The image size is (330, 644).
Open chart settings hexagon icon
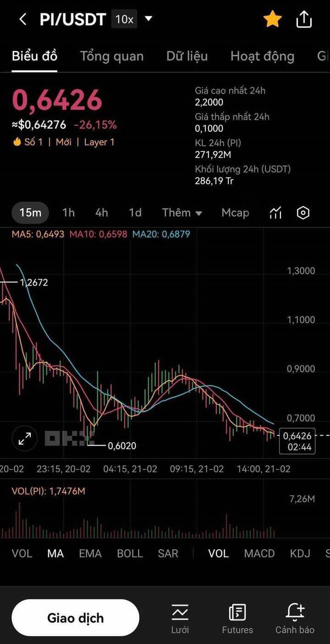click(x=303, y=213)
